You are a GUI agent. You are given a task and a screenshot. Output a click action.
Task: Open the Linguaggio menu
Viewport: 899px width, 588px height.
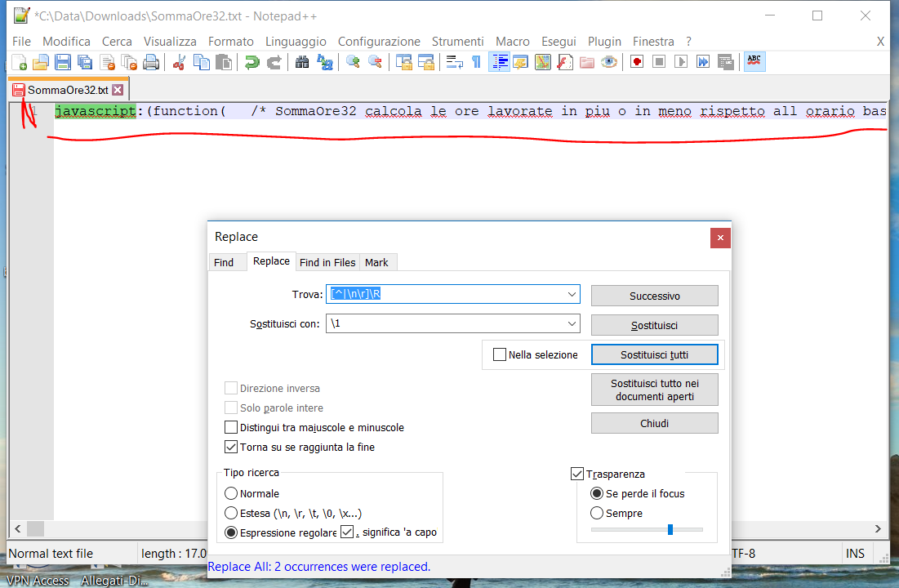[296, 41]
